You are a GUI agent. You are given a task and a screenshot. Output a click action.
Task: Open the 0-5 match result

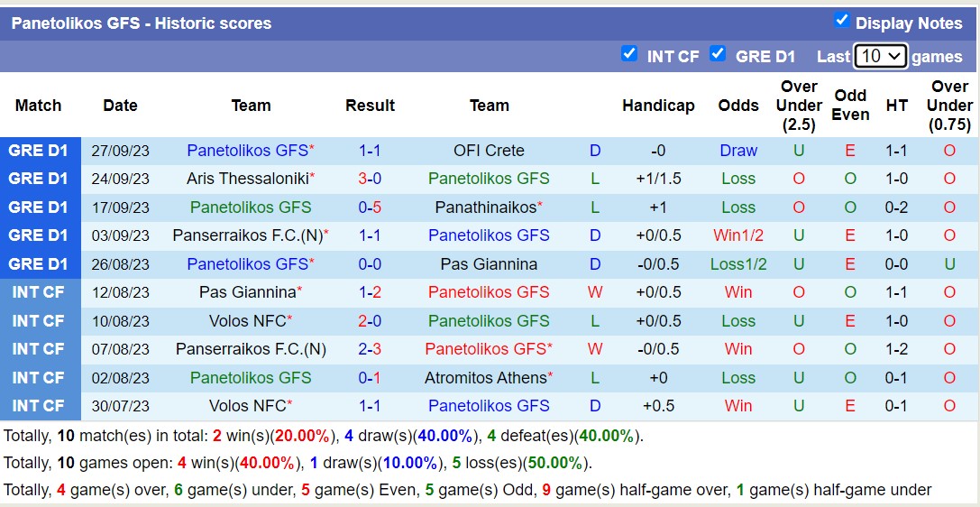(x=370, y=207)
